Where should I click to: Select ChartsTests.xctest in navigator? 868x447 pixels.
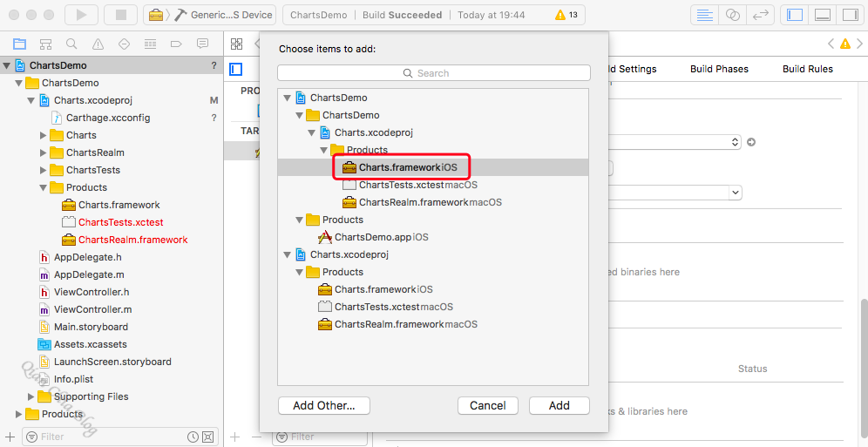pyautogui.click(x=120, y=222)
